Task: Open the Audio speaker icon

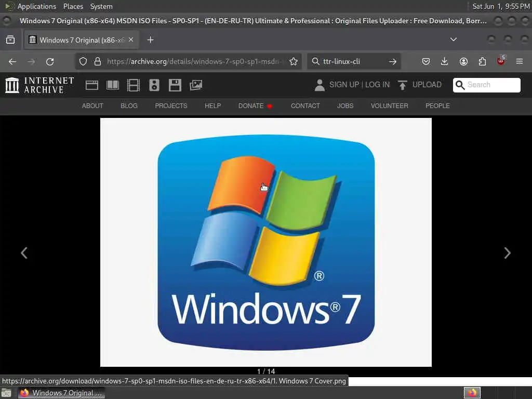Action: coord(154,85)
